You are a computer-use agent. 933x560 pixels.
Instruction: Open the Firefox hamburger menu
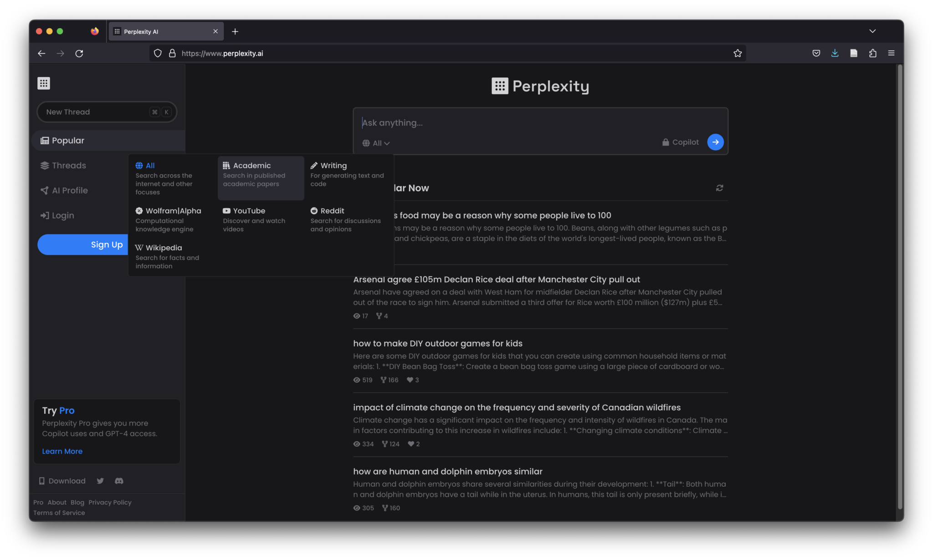pos(891,53)
